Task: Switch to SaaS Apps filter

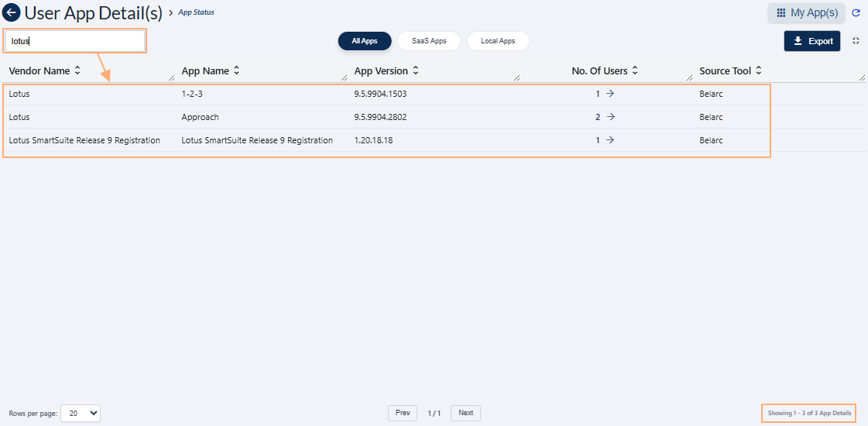Action: pyautogui.click(x=429, y=41)
